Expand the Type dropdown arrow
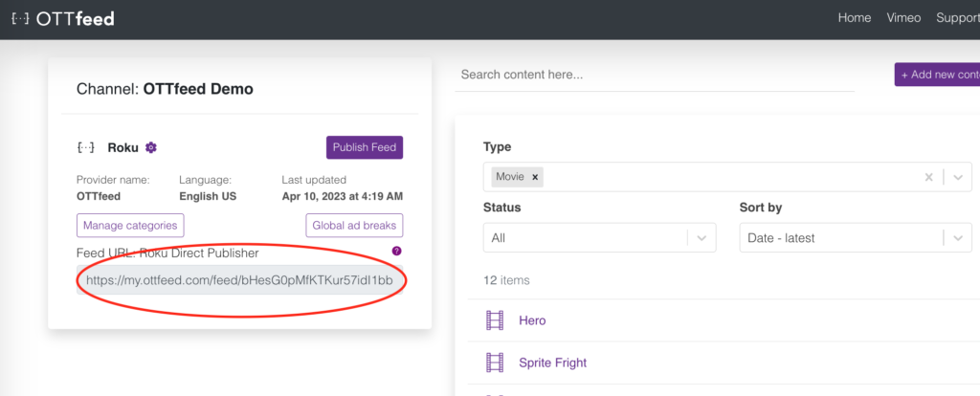The height and width of the screenshot is (396, 980). [958, 177]
